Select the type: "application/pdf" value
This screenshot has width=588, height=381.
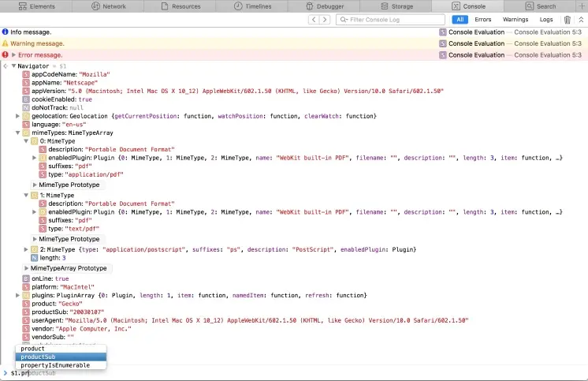pos(94,174)
